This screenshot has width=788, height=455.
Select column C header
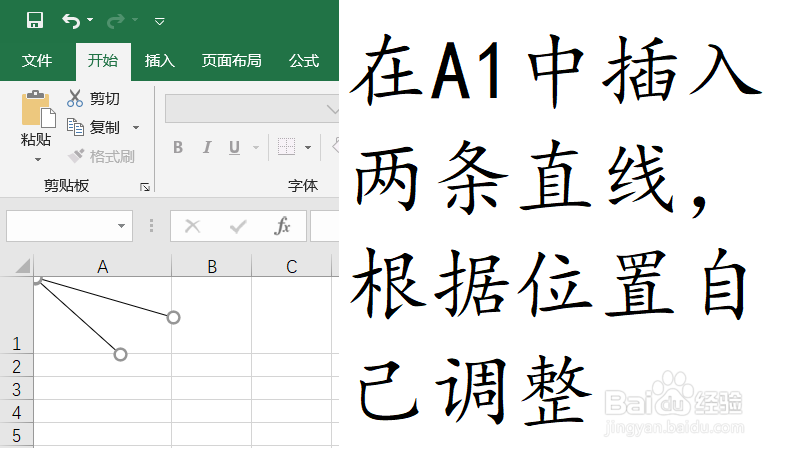(x=291, y=266)
